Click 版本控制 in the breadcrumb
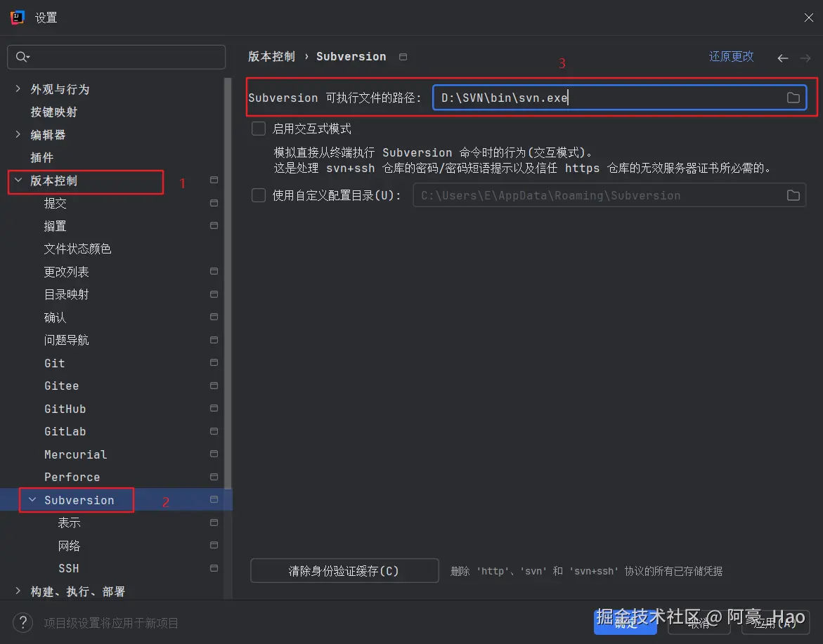 pyautogui.click(x=271, y=57)
